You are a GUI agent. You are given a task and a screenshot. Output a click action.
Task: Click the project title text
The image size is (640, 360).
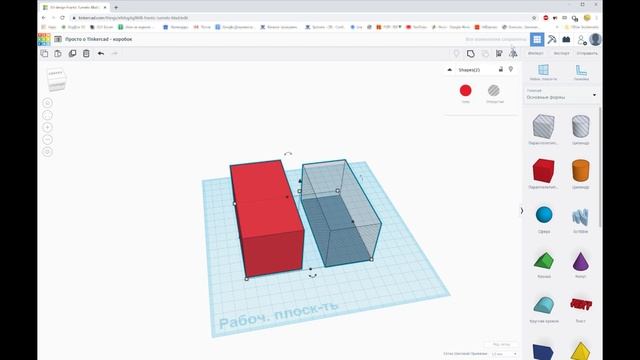[98, 39]
